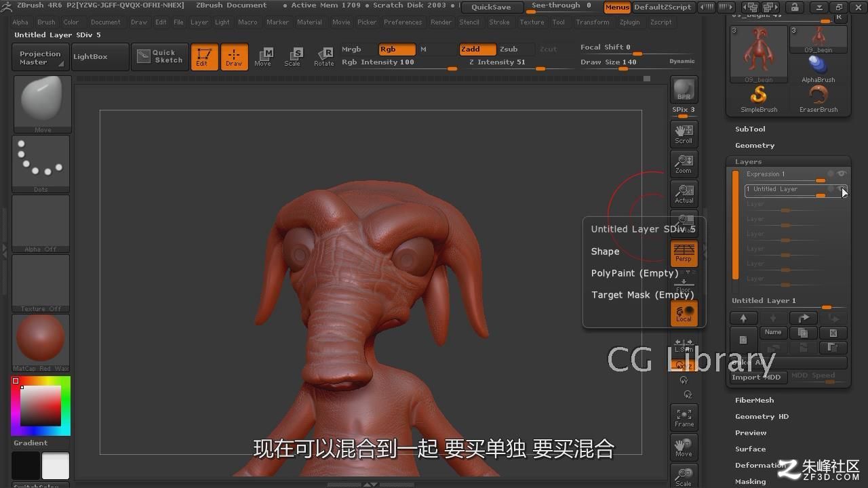
Task: Expand the Geometry HD section
Action: 762,416
